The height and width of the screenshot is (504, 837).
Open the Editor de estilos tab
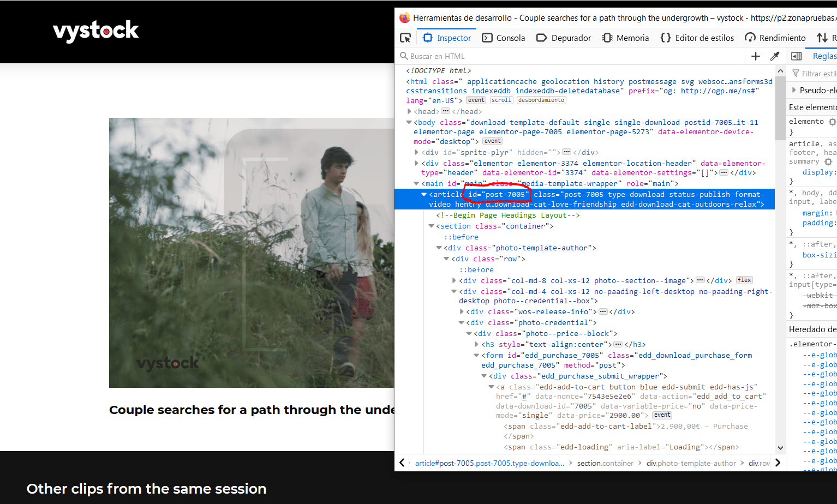[697, 38]
